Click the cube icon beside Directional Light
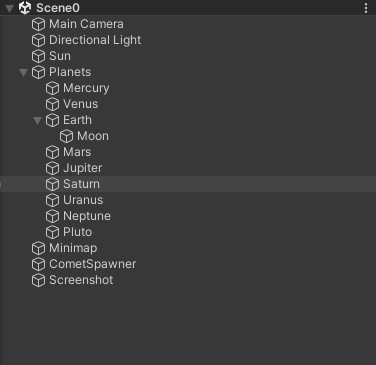This screenshot has height=365, width=376. 38,40
